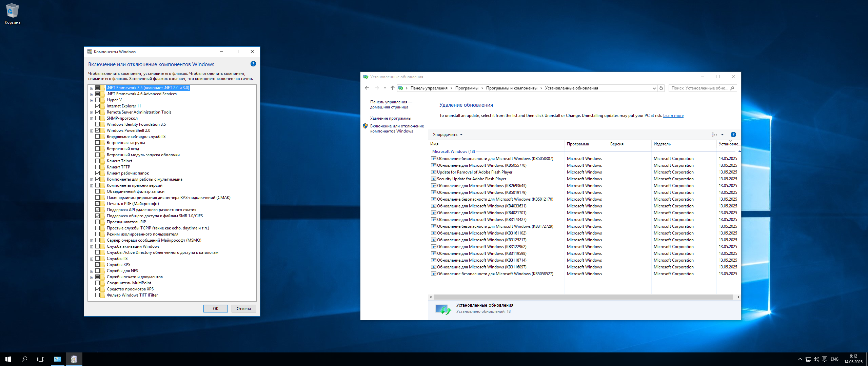
Task: Open the Learn more link
Action: (673, 116)
